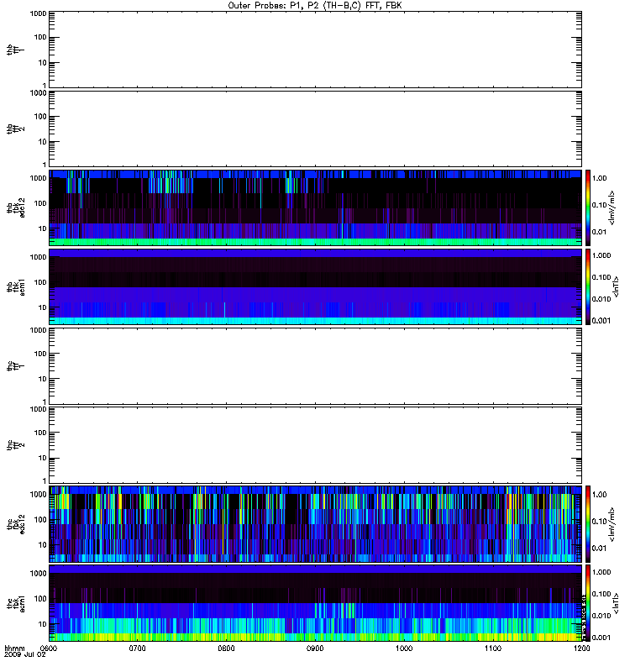Click the thc fbk edc12 color bar
This screenshot has height=672, width=630.
(588, 524)
